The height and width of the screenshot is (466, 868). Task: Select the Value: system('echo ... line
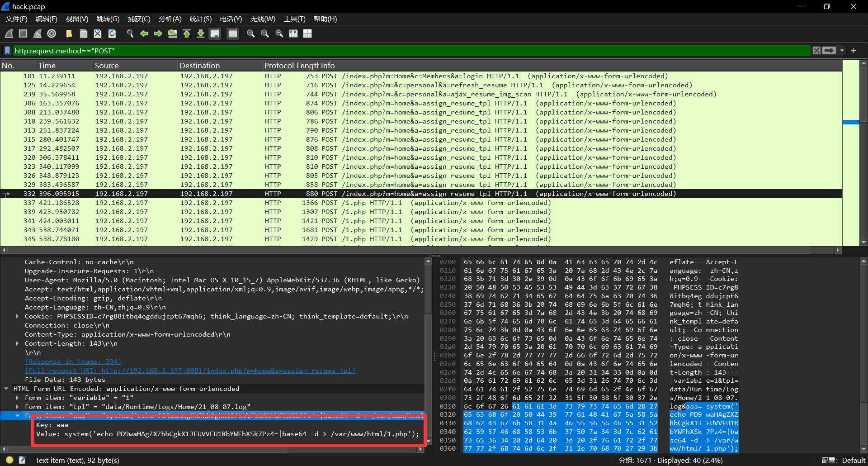228,434
